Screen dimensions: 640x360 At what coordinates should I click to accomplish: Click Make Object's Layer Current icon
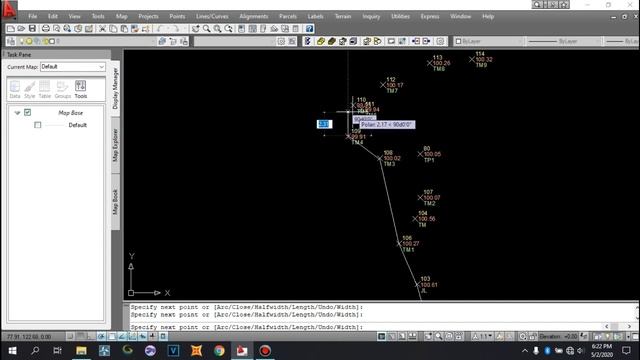(162, 41)
